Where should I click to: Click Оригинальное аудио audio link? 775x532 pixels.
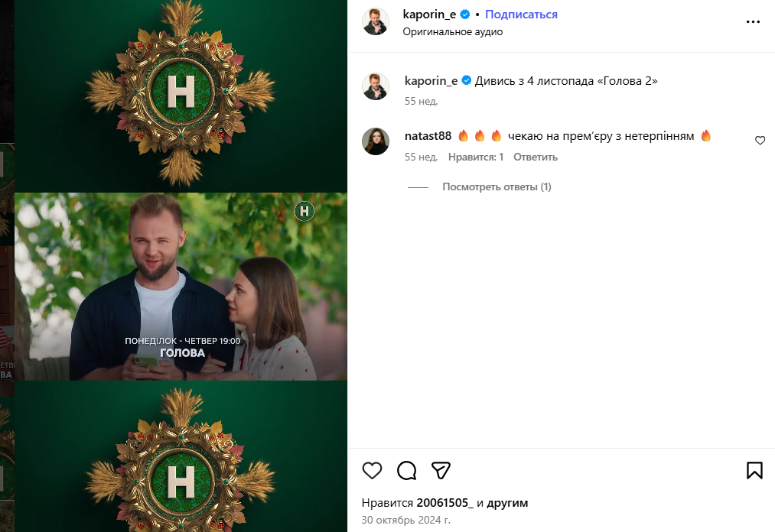point(453,32)
